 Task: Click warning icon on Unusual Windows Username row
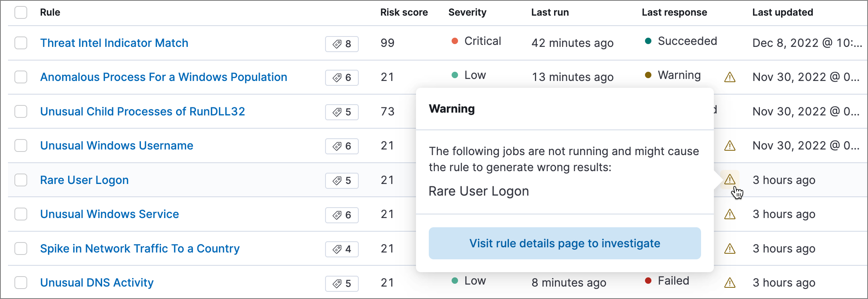point(729,145)
